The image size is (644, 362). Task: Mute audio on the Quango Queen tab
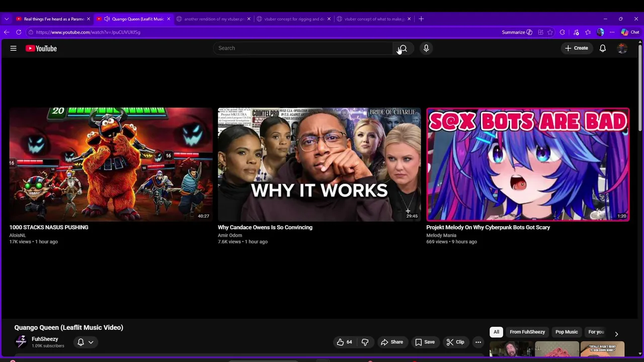(x=107, y=19)
